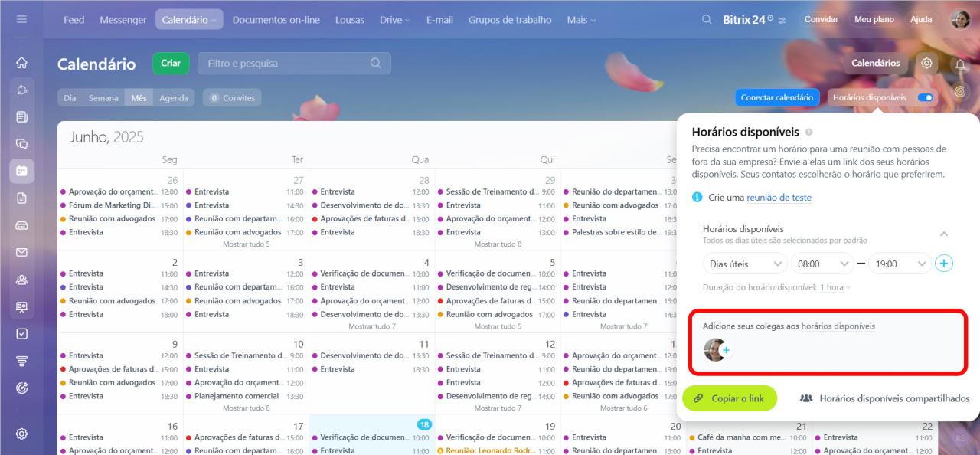Screen dimensions: 980x455
Task: Open the notifications bell icon
Action: point(960,64)
